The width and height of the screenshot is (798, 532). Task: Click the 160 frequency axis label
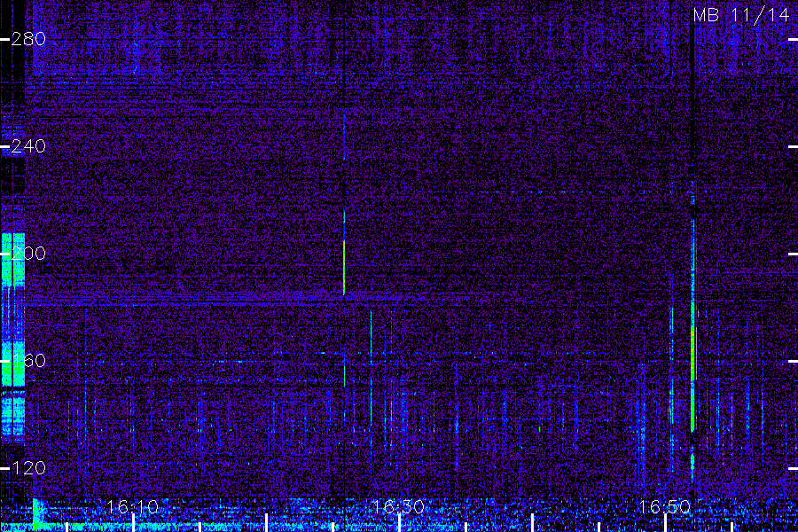[x=28, y=361]
